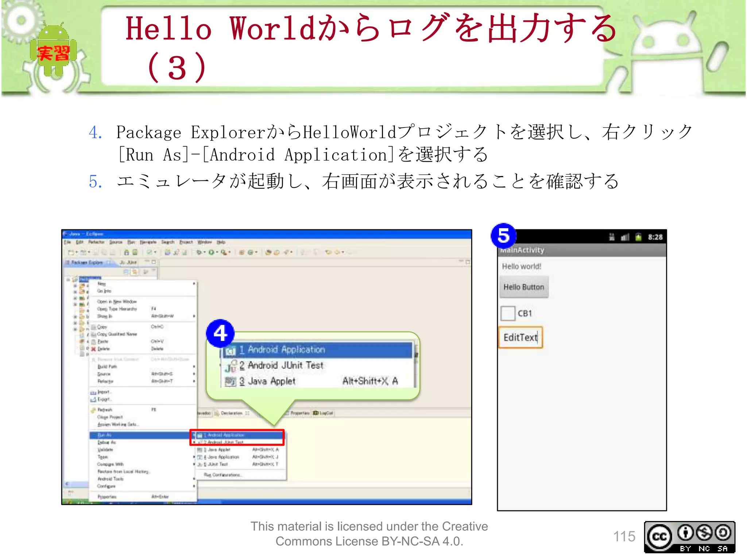
Task: Open Package Explorer view menu triangle
Action: tap(154, 270)
